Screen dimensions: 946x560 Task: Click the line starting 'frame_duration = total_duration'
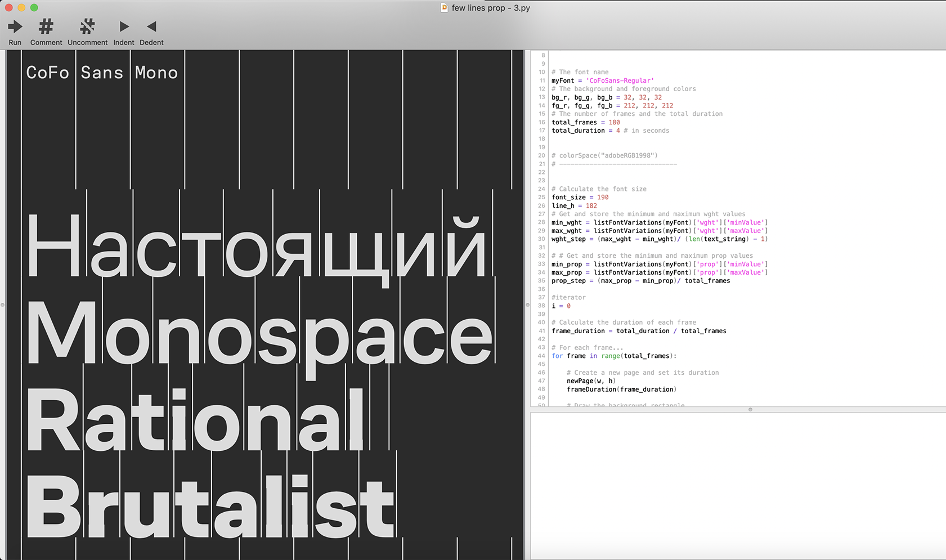coord(639,331)
